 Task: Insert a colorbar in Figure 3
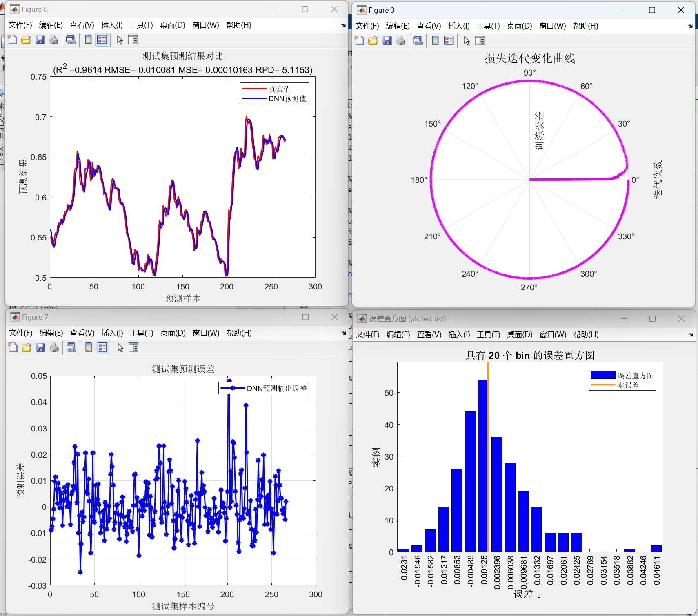tap(435, 40)
